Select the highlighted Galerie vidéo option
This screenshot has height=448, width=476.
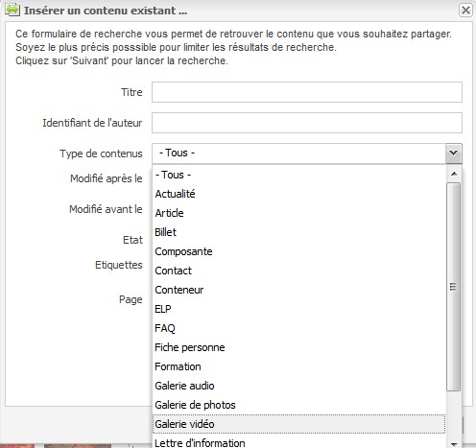pyautogui.click(x=298, y=424)
